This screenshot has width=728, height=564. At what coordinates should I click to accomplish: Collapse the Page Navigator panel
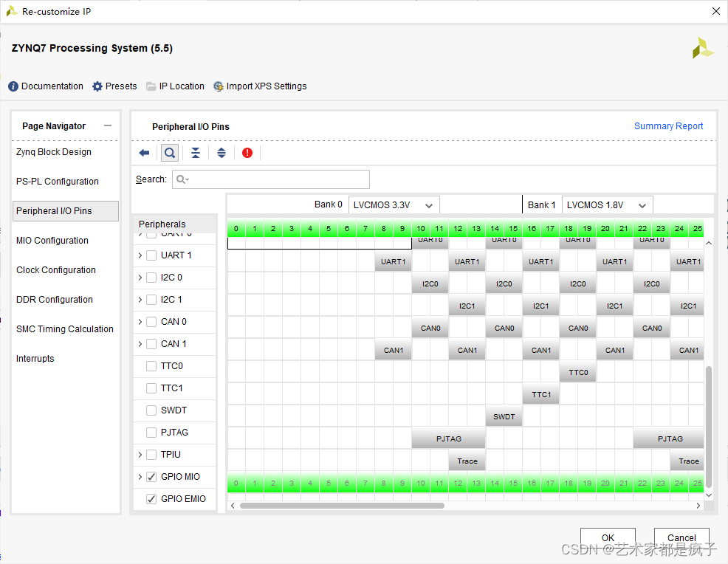pos(108,125)
